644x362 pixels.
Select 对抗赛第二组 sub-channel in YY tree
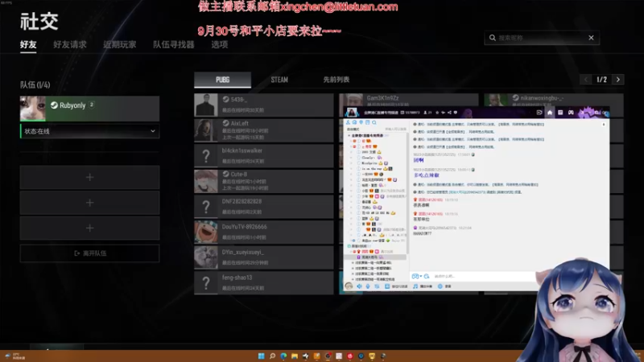pos(373,268)
